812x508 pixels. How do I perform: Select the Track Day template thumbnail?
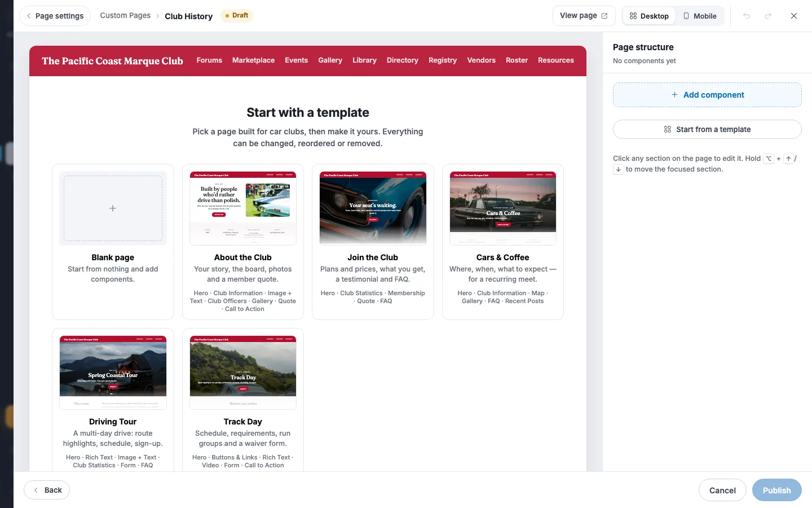click(243, 373)
